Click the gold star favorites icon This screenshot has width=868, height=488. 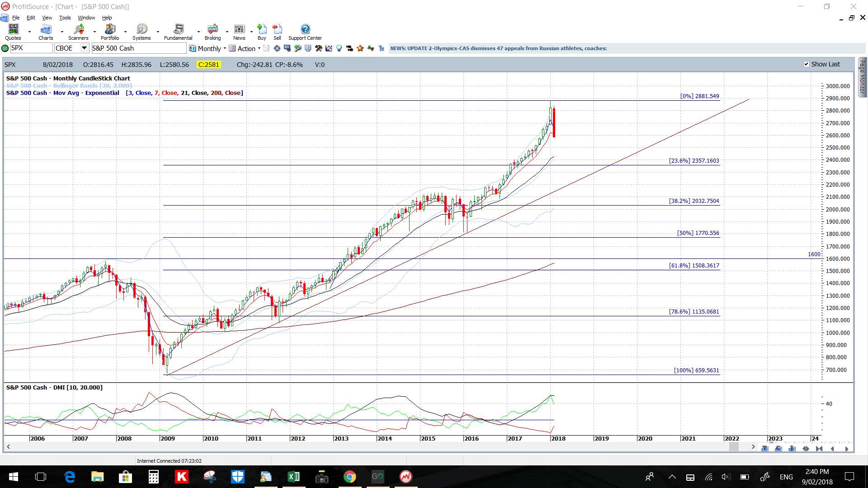[x=360, y=48]
